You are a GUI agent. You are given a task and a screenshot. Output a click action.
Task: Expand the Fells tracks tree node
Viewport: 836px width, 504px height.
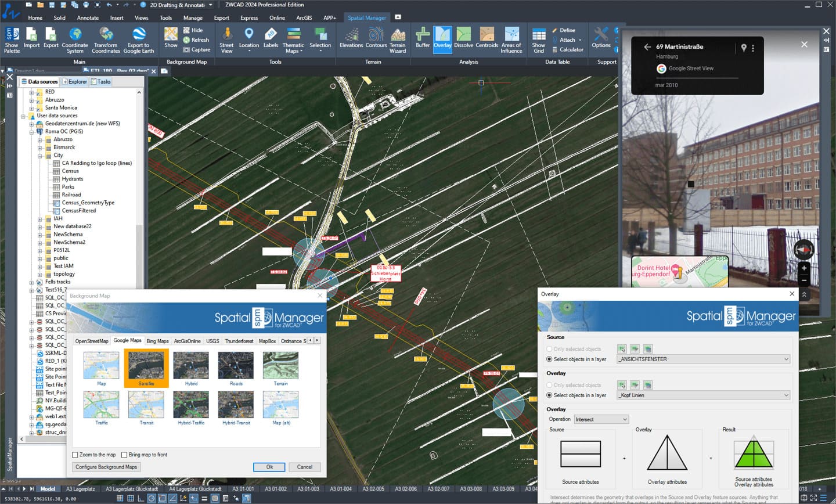point(32,282)
